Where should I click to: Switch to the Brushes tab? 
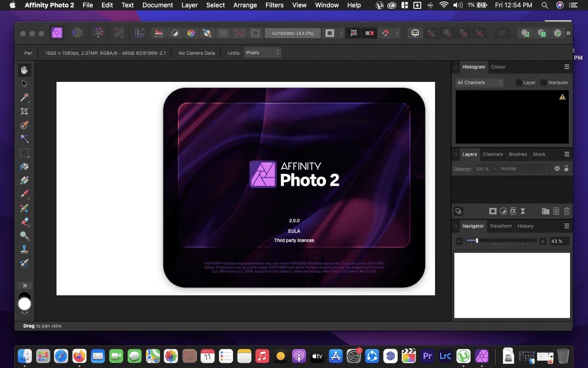tap(518, 154)
